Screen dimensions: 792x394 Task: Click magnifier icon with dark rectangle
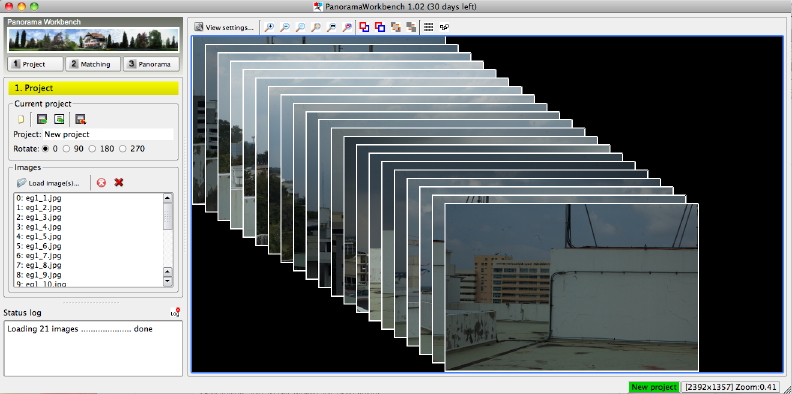point(332,27)
